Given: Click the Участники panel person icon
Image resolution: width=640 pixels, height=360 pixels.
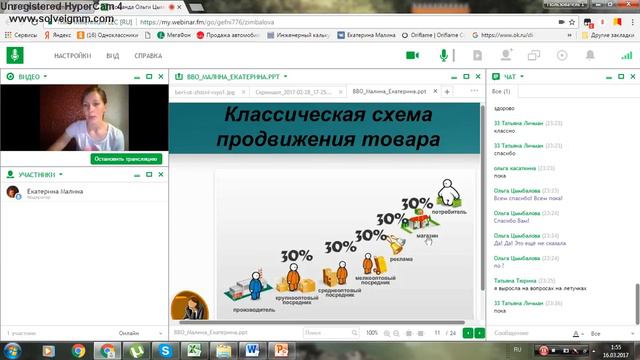Looking at the screenshot, I should (x=10, y=174).
